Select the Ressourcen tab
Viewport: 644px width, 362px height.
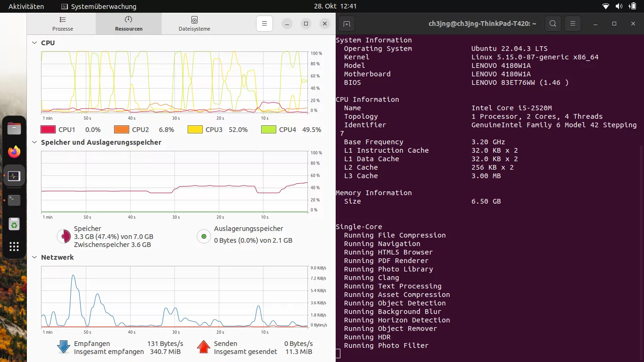tap(129, 24)
